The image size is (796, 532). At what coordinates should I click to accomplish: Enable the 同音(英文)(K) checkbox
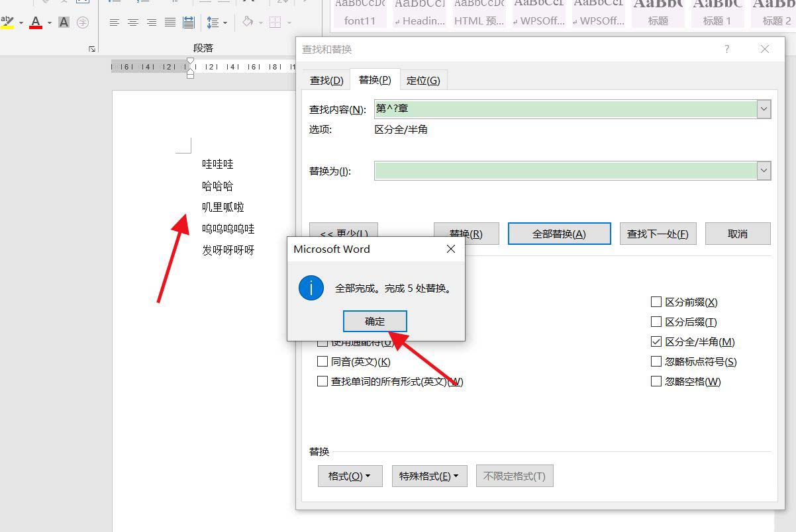pos(323,362)
